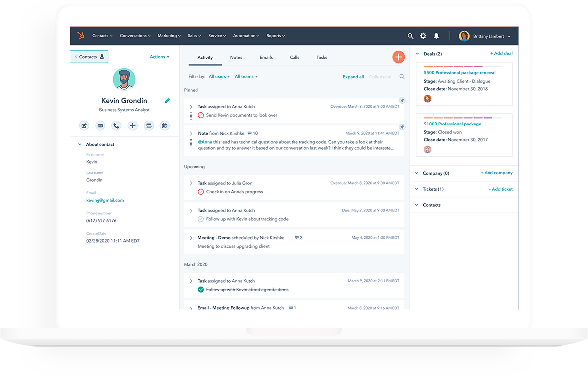Click the pencil icon beside Kevin Grondin
This screenshot has height=375, width=588.
pos(167,101)
